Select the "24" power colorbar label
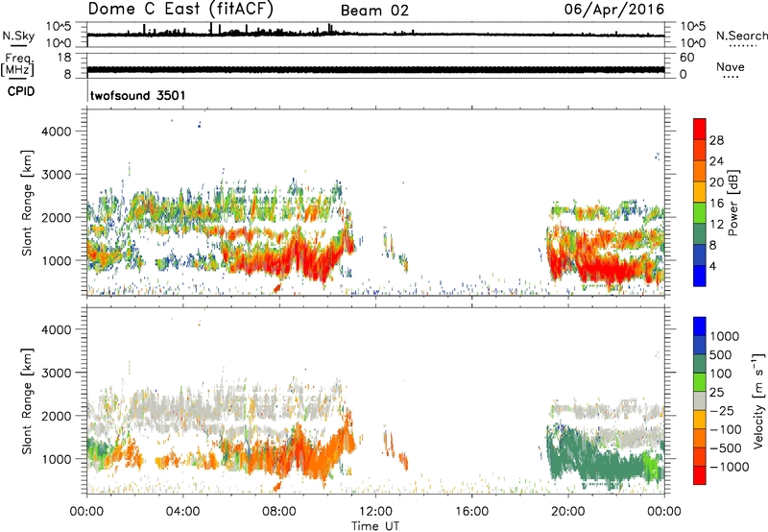Screen dimensions: 768x532 (716, 161)
